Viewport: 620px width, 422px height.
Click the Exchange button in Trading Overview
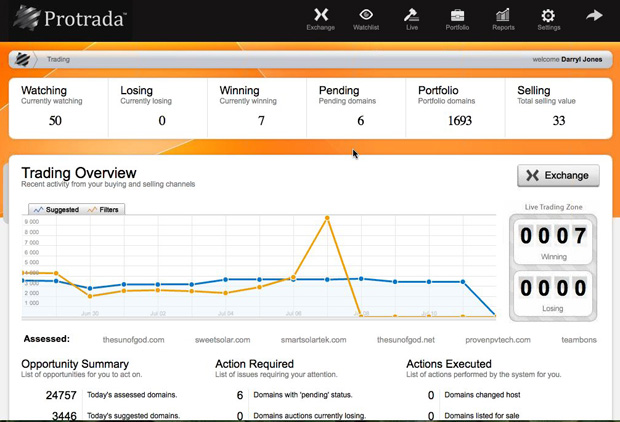tap(558, 175)
